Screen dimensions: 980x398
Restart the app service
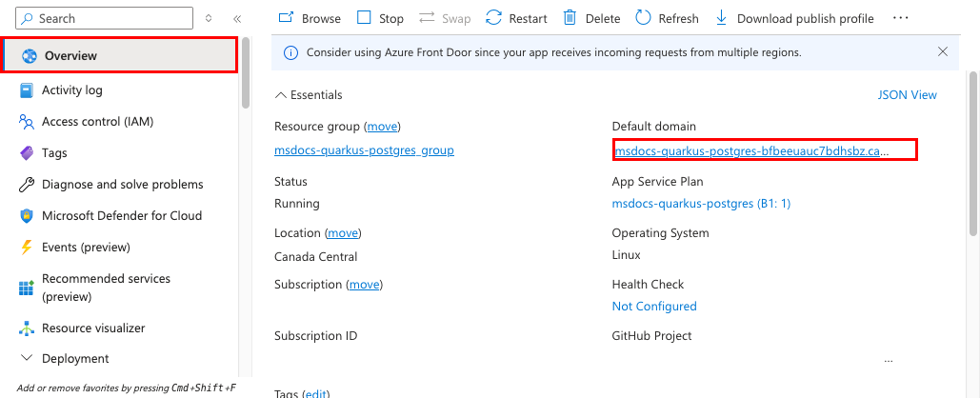point(516,18)
